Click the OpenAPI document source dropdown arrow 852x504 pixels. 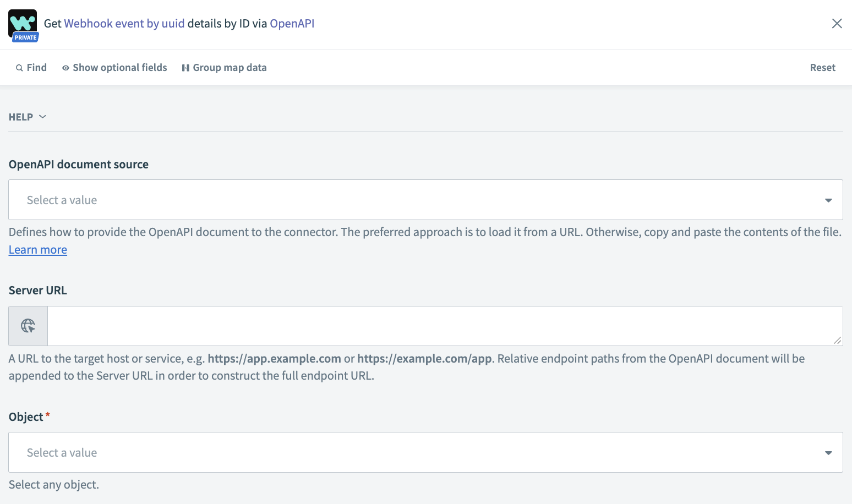(x=828, y=200)
